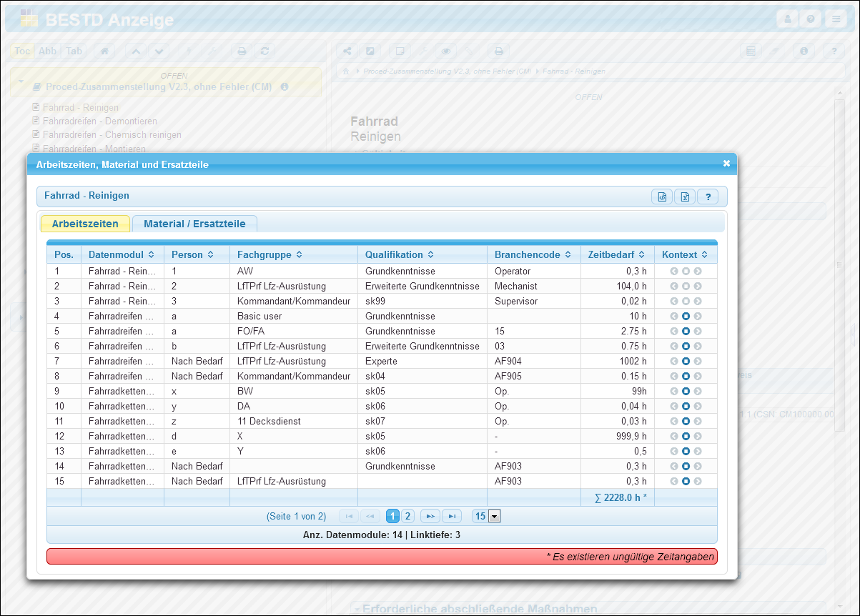
Task: Sort the table by the Kontext column
Action: tap(686, 254)
